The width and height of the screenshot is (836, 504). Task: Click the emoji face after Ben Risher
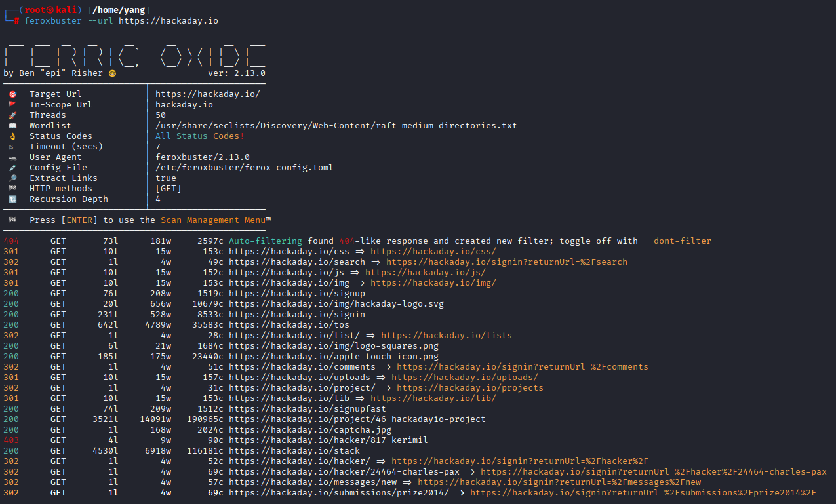[112, 73]
